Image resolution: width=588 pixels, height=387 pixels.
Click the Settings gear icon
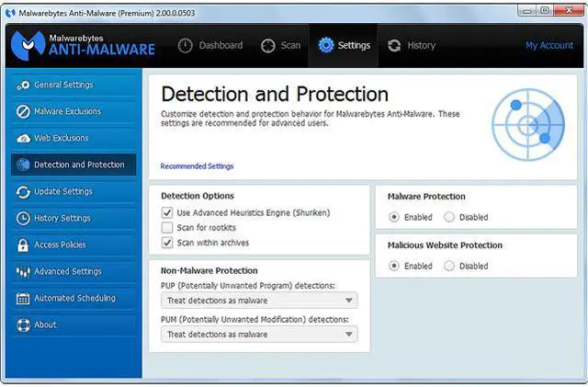pos(326,45)
